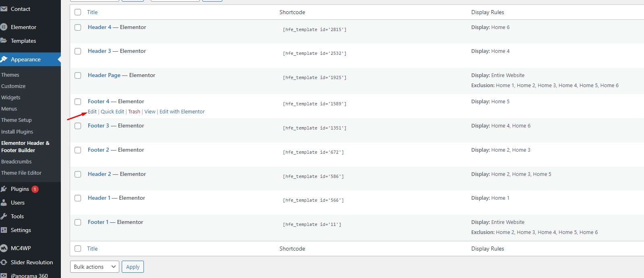Click the Appearance paintbrush icon
The width and height of the screenshot is (644, 278).
4,59
